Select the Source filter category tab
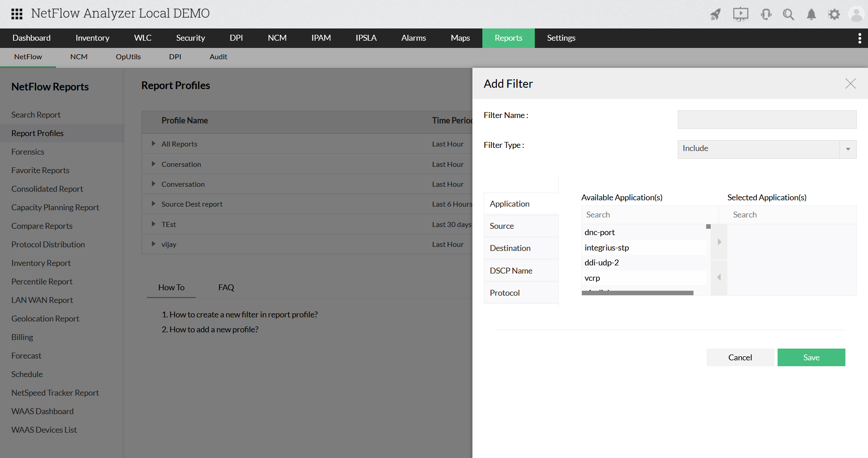 [521, 226]
